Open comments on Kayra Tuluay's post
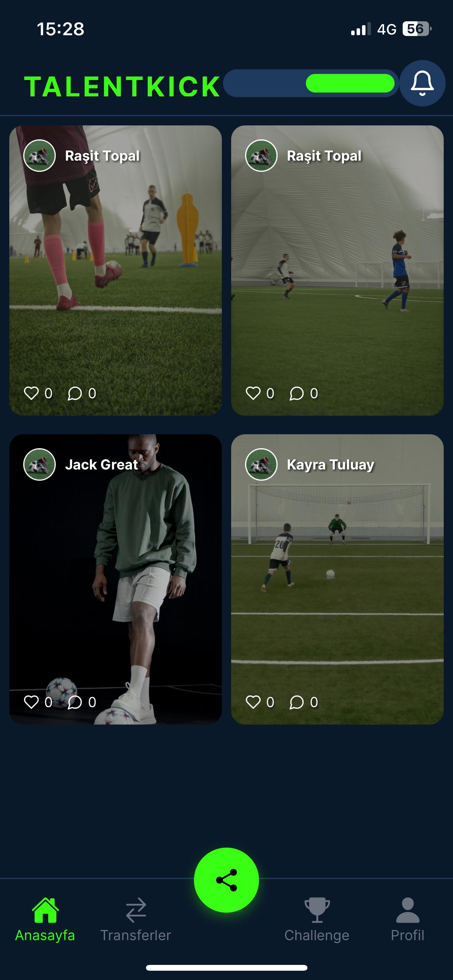Image resolution: width=453 pixels, height=980 pixels. coord(297,702)
